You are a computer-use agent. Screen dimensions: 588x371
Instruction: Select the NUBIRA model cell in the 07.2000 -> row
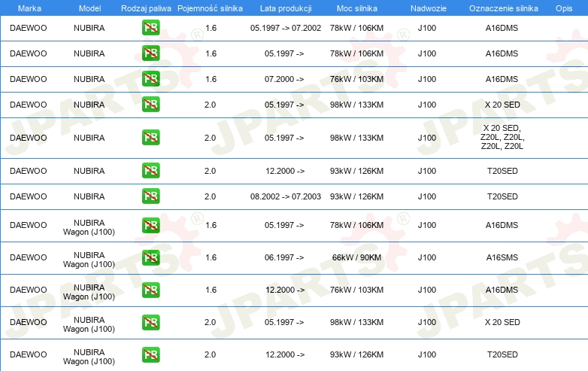pyautogui.click(x=89, y=79)
